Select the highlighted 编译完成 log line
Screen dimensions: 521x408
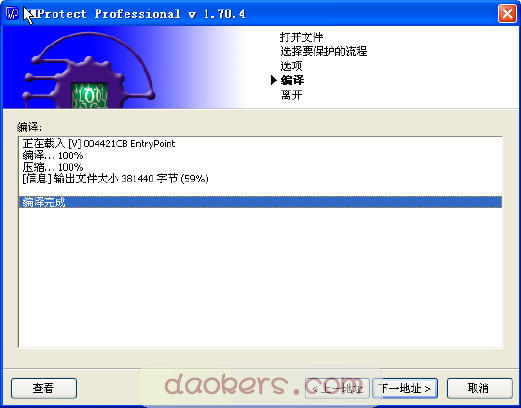click(x=260, y=202)
